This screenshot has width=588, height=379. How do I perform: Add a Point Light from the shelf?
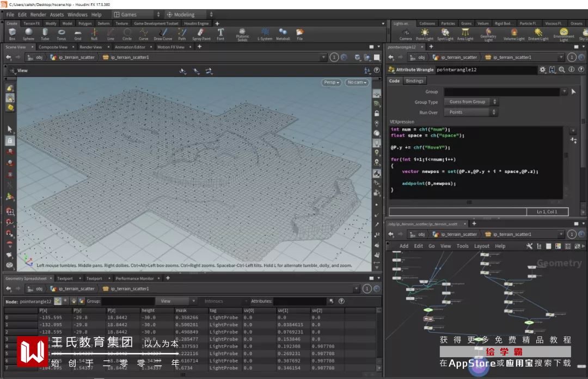pyautogui.click(x=424, y=34)
